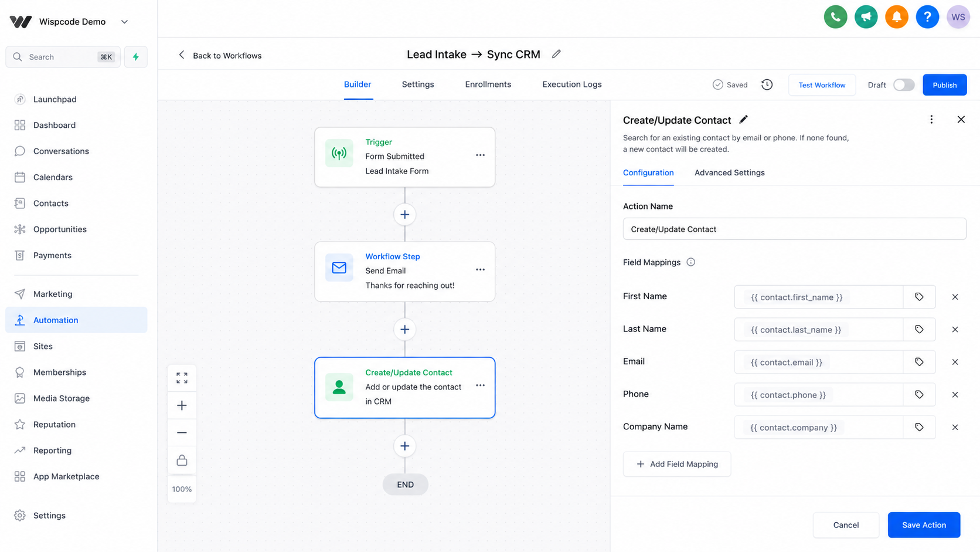Click Add Field Mapping button

click(677, 464)
